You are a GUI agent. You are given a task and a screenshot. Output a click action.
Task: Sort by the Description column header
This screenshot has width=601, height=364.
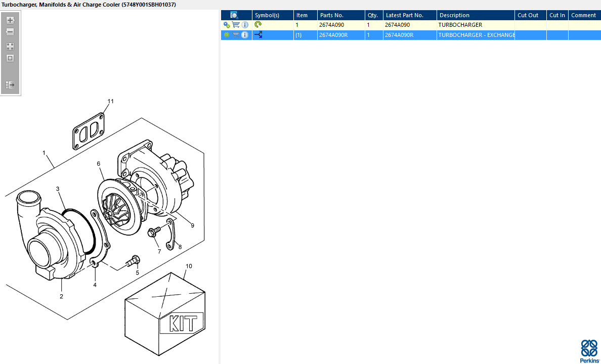[x=476, y=15]
